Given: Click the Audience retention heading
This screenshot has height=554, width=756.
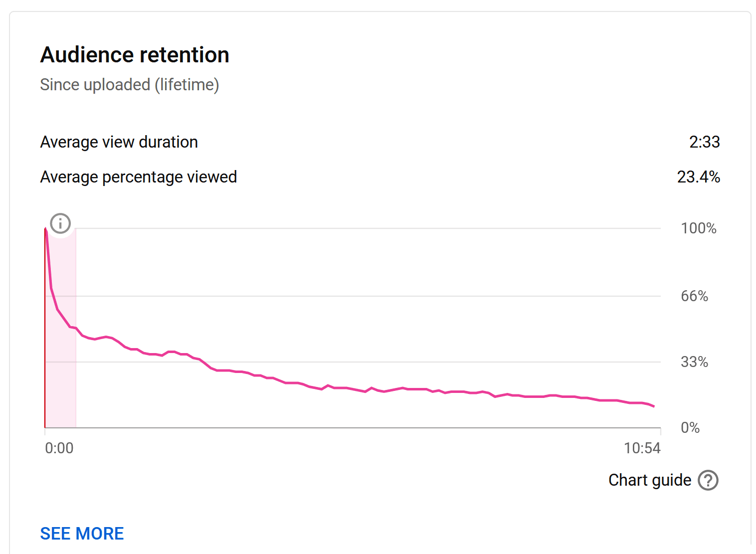Looking at the screenshot, I should (x=135, y=55).
